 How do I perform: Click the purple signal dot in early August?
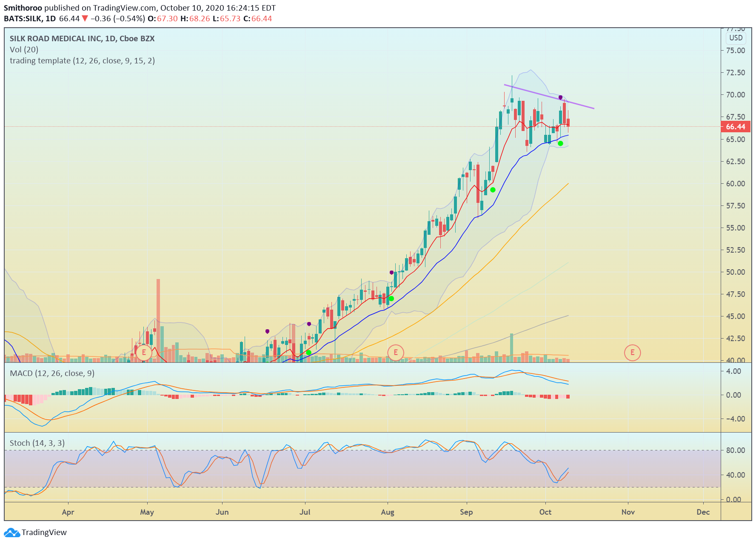coord(391,272)
